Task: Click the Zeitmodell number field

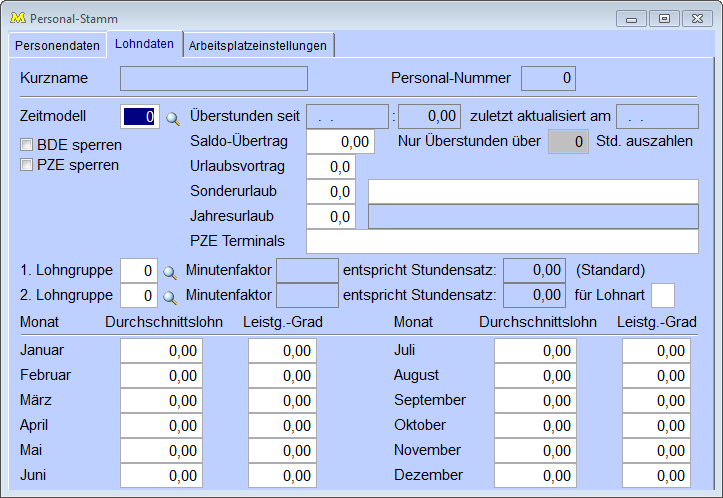Action: 139,117
